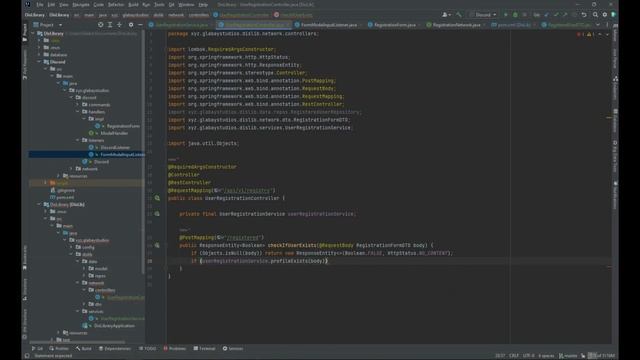
Task: Collapse the handlers package
Action: (78, 112)
